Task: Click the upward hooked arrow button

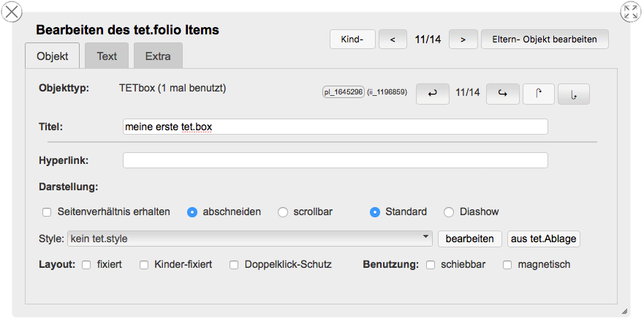Action: pos(539,93)
